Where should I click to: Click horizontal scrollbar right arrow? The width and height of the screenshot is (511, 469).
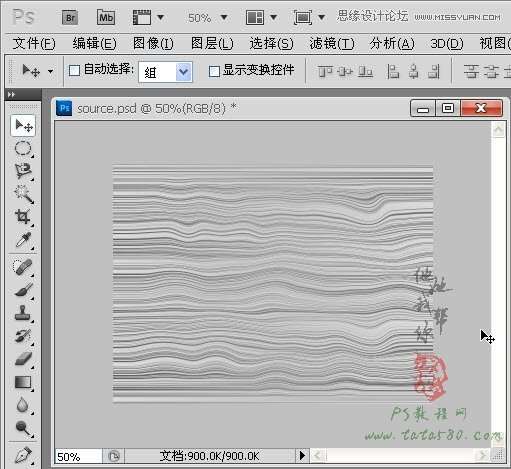point(482,455)
